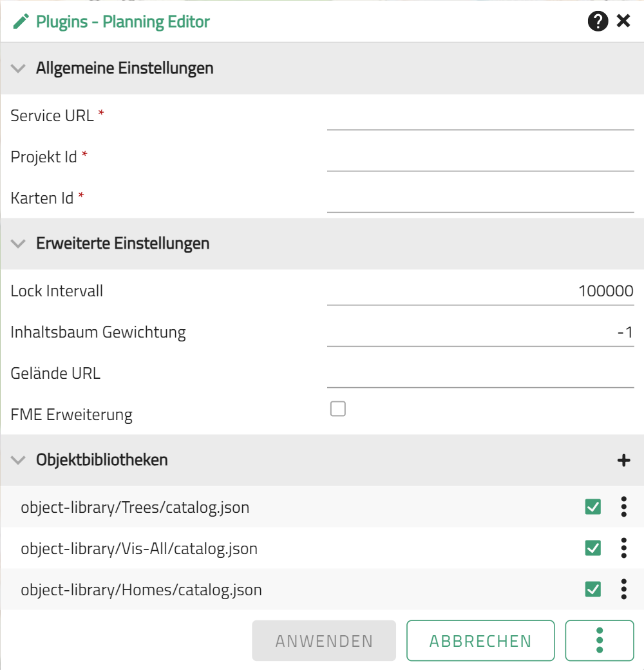Open the kebab menu for Homes catalog entry
The image size is (644, 670).
(x=623, y=589)
